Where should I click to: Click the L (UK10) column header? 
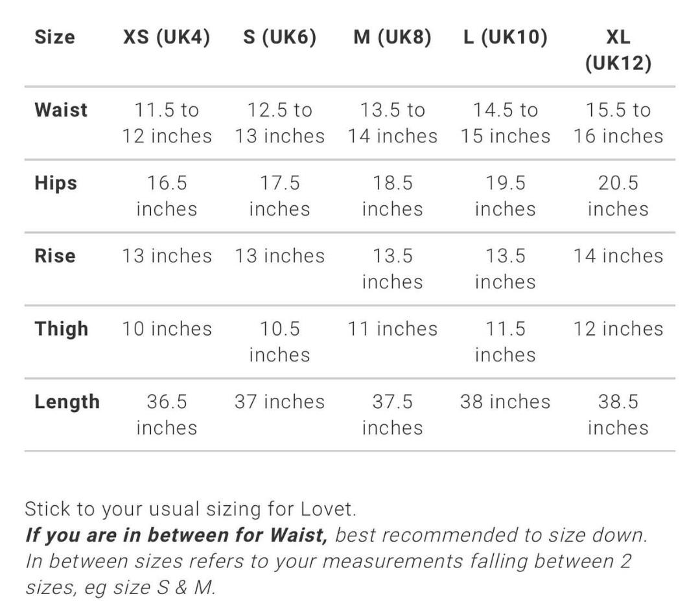(x=506, y=37)
